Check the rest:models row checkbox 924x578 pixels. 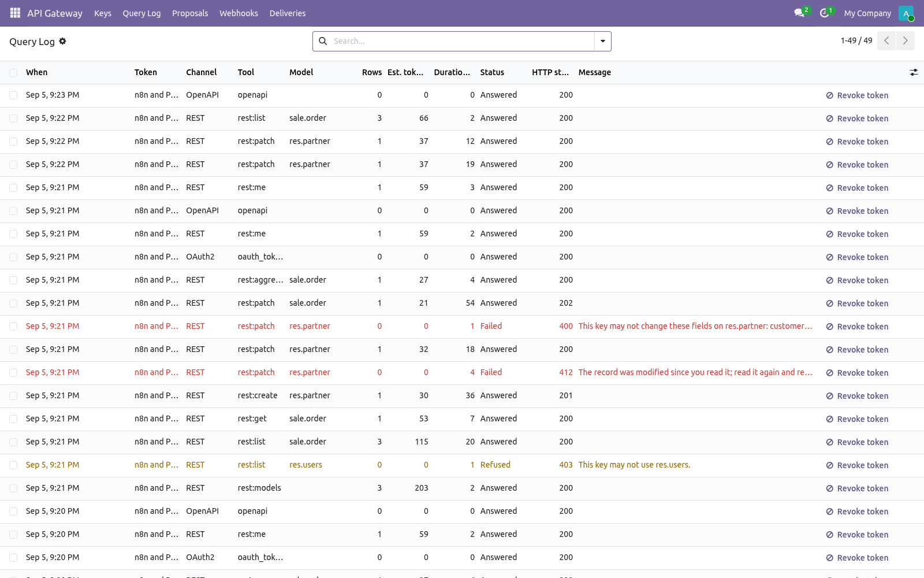(13, 488)
